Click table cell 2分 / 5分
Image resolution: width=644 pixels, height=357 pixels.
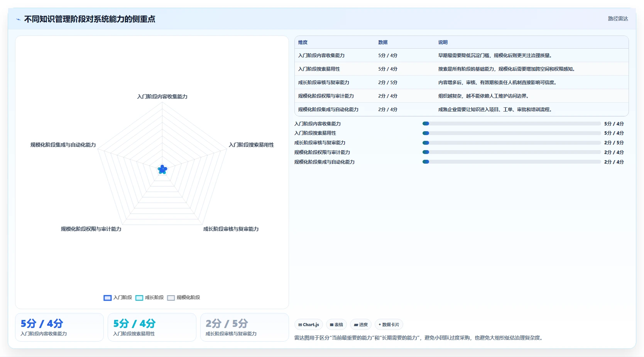click(388, 83)
